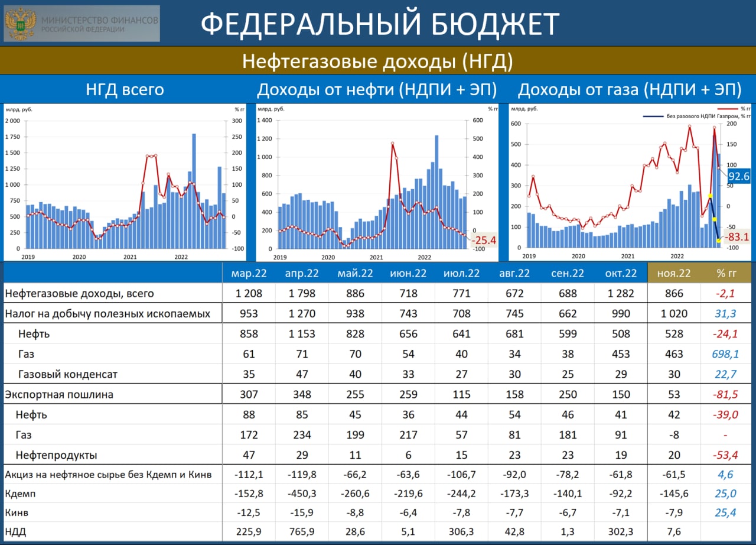
Task: Open the "НГД всего" chart heading
Action: (125, 90)
